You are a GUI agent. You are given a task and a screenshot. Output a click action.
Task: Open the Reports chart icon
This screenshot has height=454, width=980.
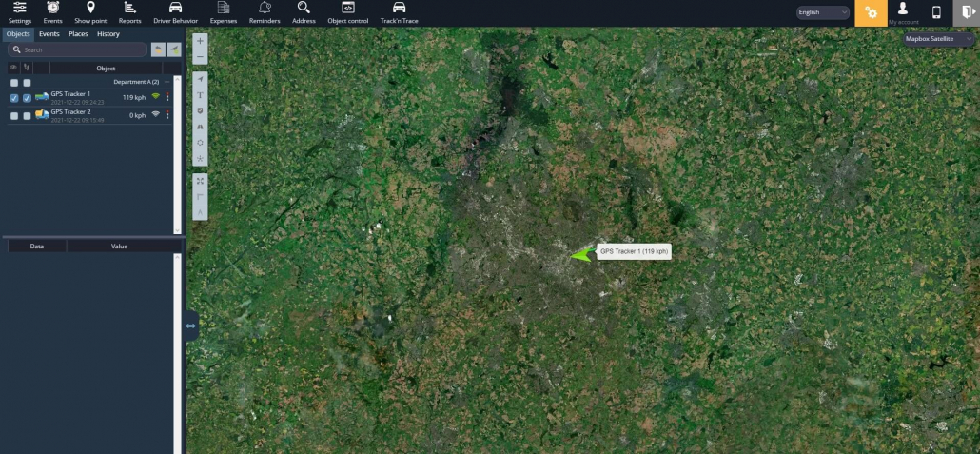[130, 8]
